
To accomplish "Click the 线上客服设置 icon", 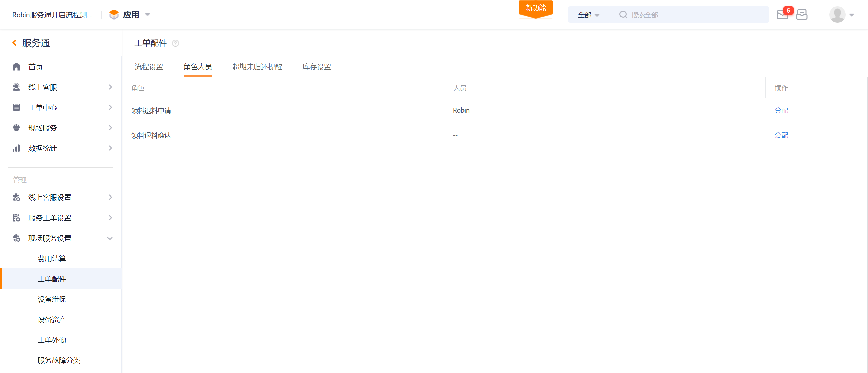I will pos(16,197).
